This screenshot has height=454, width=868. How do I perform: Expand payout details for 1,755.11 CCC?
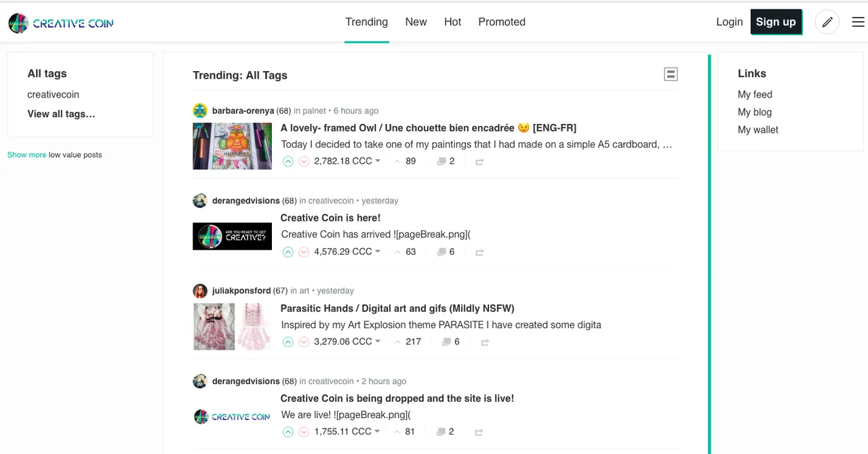pos(347,432)
